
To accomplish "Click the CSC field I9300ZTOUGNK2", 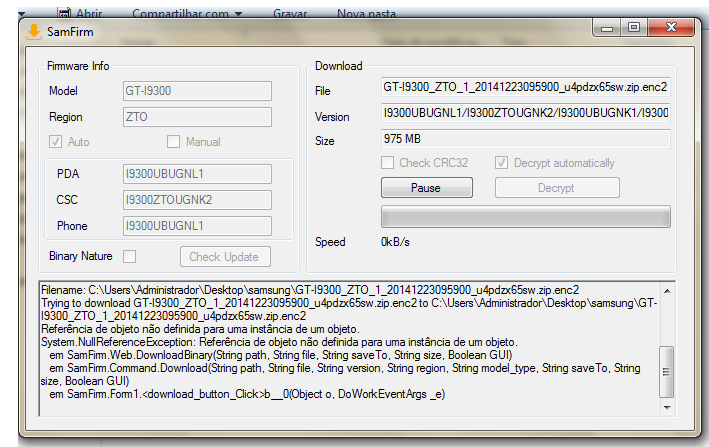I will point(197,200).
